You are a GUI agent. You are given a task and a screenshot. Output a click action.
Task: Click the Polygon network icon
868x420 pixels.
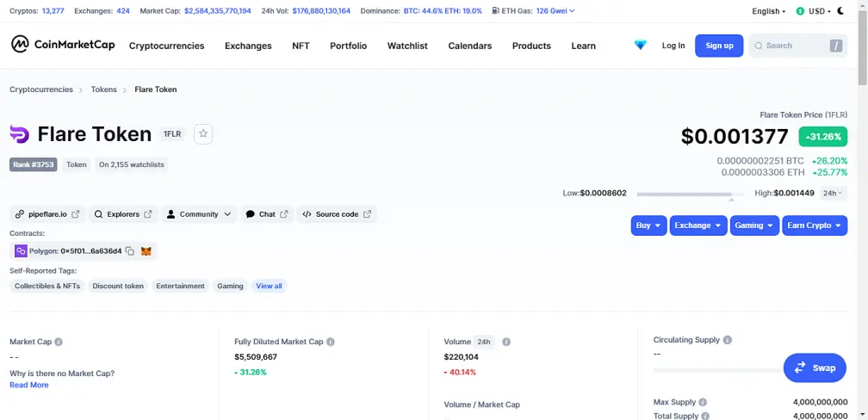pyautogui.click(x=21, y=251)
